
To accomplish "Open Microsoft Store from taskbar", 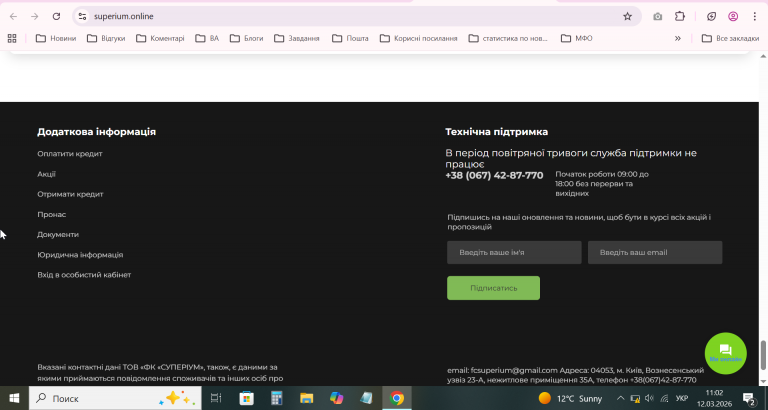I will 246,398.
